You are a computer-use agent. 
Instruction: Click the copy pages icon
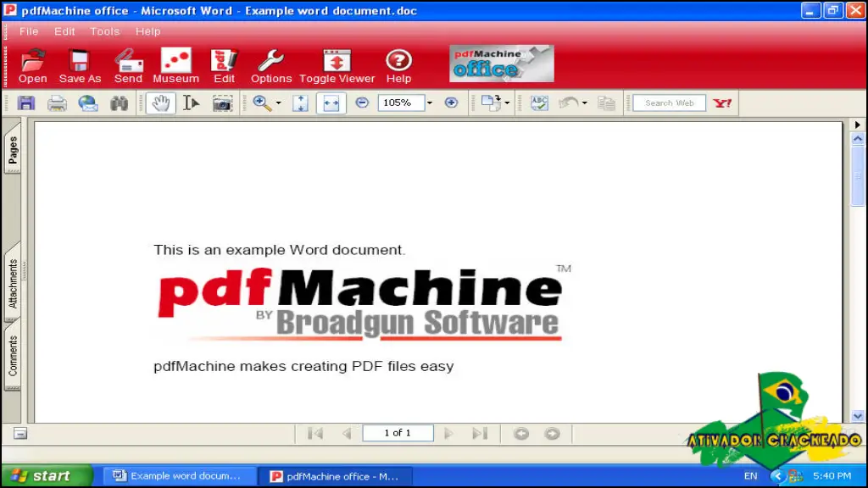606,103
